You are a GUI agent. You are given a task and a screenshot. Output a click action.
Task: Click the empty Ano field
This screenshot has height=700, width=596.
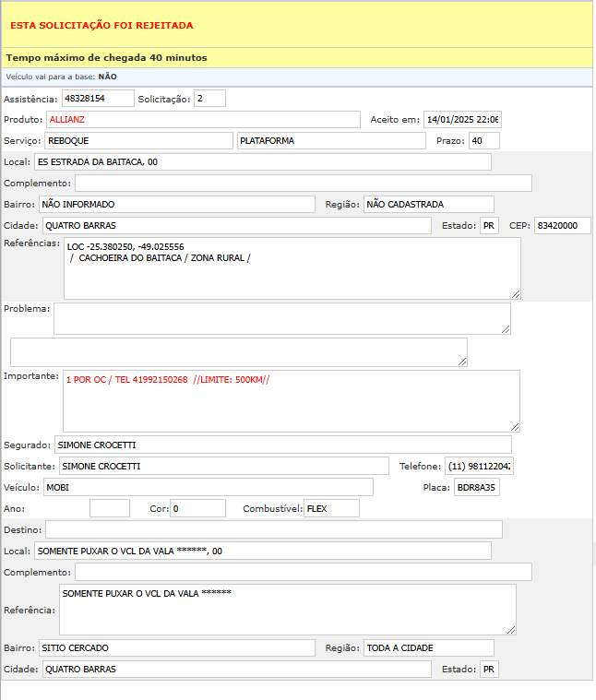(x=110, y=508)
